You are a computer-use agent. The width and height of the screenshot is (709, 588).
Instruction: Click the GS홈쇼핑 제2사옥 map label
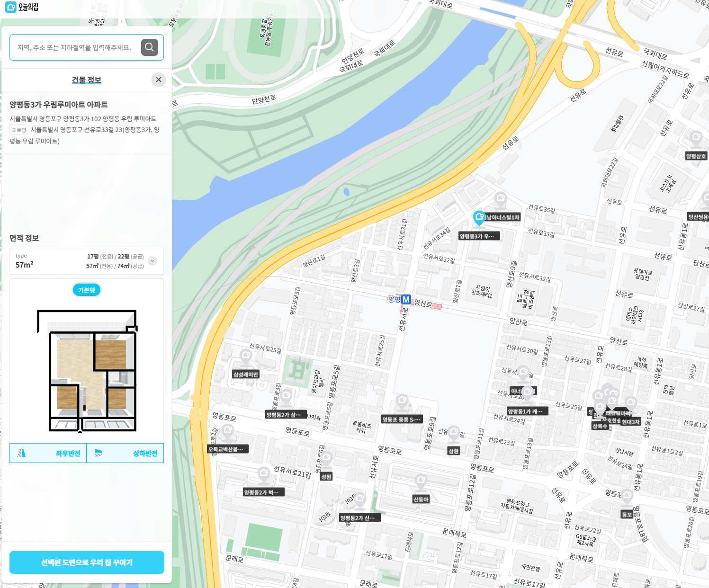tap(586, 540)
